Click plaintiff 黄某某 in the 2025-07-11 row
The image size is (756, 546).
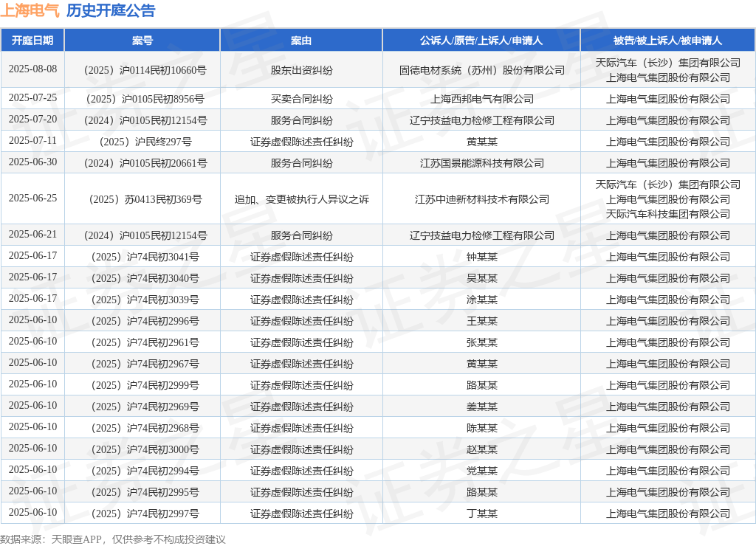click(x=481, y=142)
